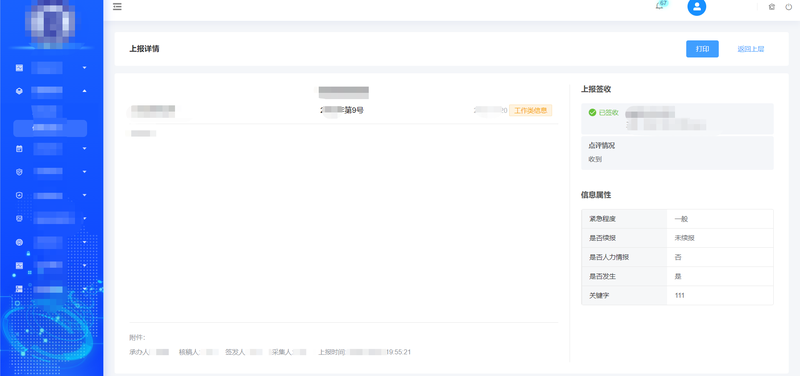
Task: Log out using the power icon
Action: click(x=789, y=7)
